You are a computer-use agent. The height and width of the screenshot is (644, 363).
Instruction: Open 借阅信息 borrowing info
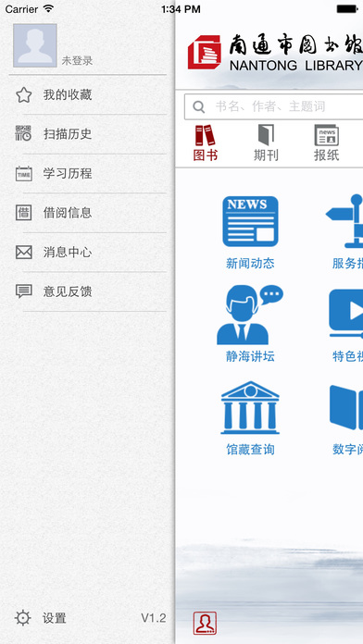tap(88, 213)
